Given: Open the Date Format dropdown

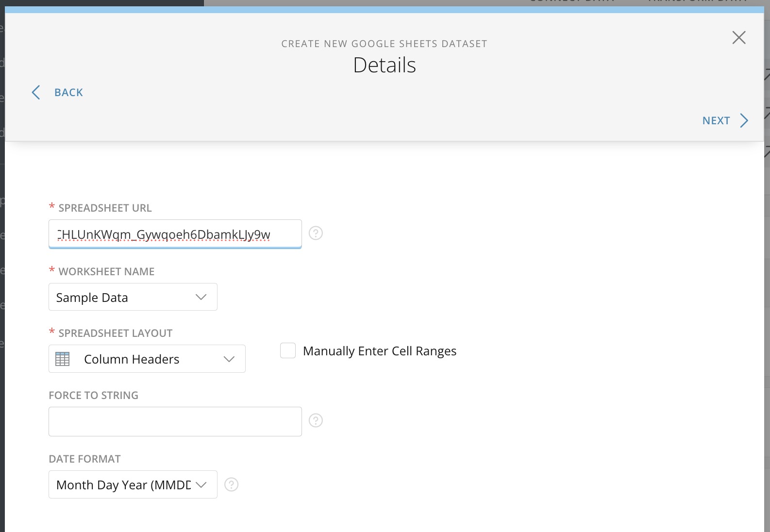Looking at the screenshot, I should click(x=133, y=484).
